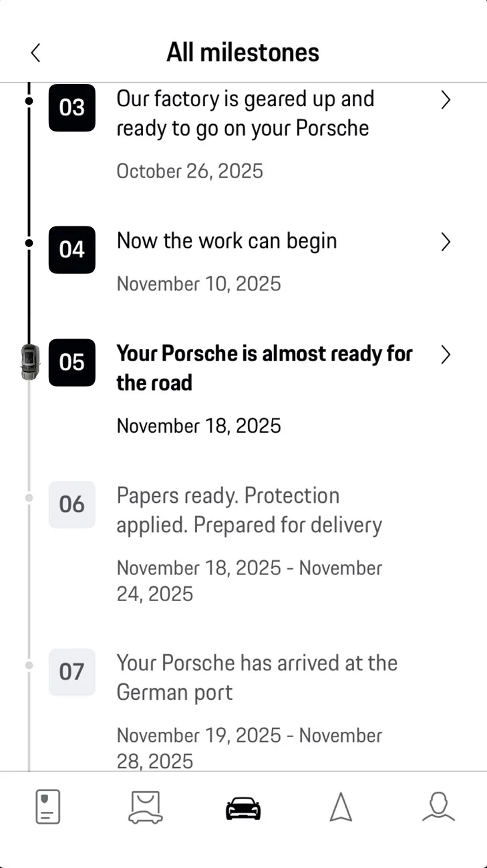Select the 'Our factory is geared up' milestone
The height and width of the screenshot is (868, 487).
[245, 113]
